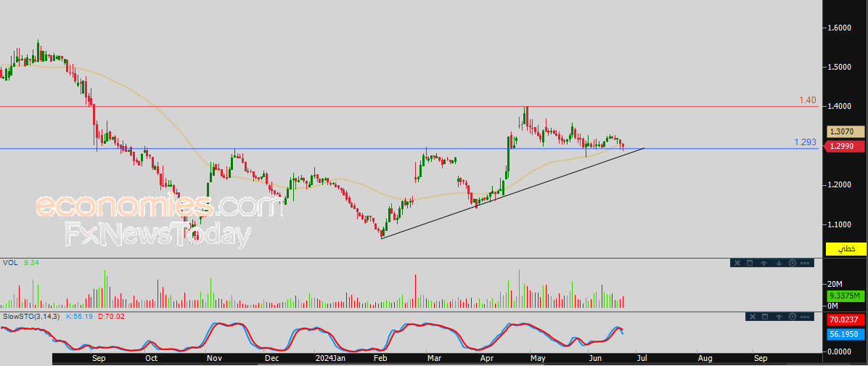Close the VOL indicator panel
The image size is (868, 366).
tap(737, 263)
